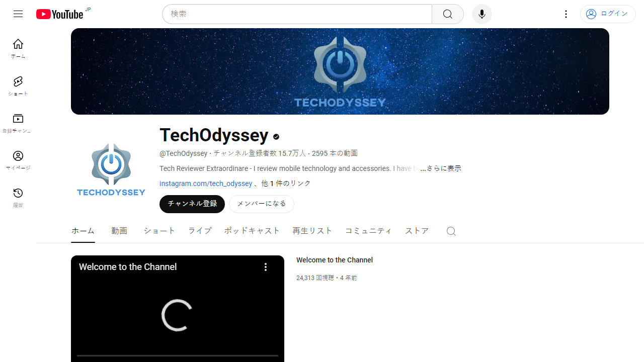Open Subscriptions in the sidebar

tap(18, 123)
